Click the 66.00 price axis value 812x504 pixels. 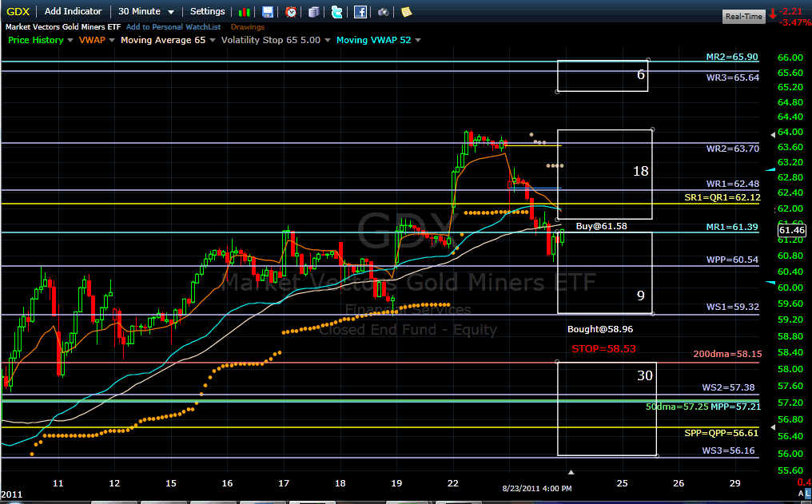pyautogui.click(x=790, y=58)
